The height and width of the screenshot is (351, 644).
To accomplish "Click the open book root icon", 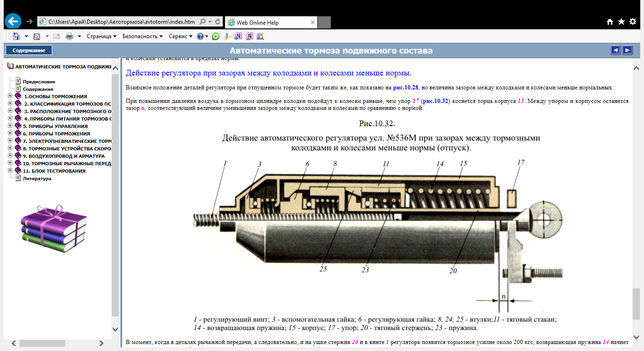I will pos(11,67).
